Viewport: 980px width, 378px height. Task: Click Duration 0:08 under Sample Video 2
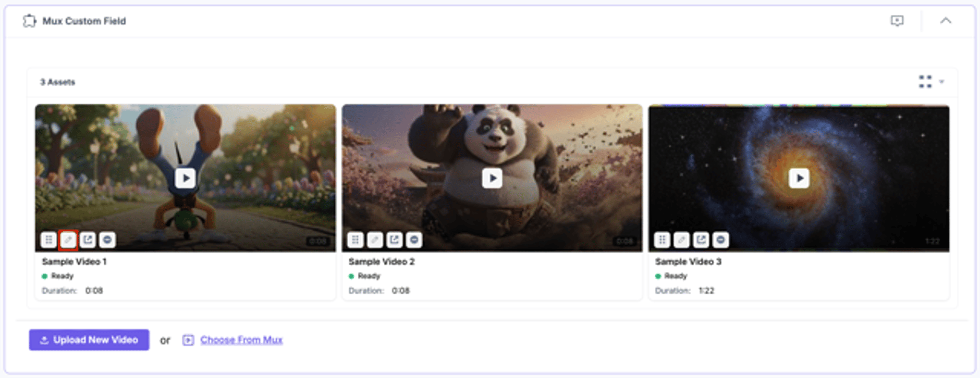coord(379,291)
